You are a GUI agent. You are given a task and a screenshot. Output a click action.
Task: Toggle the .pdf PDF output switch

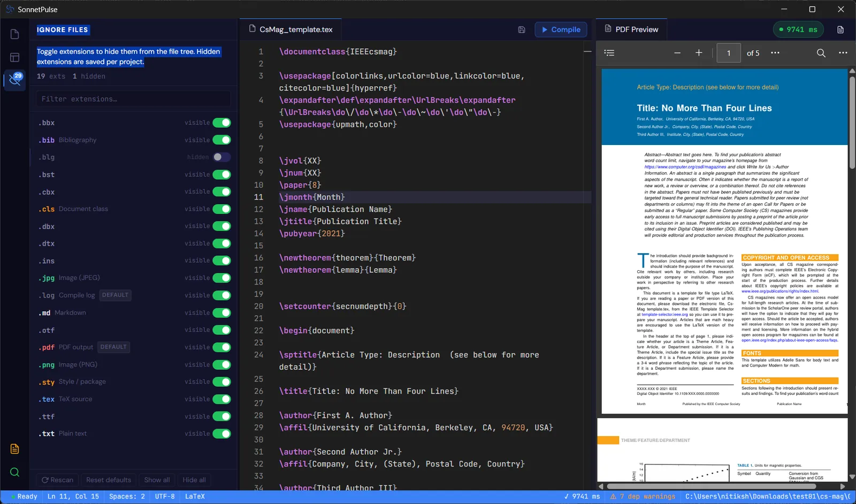point(221,347)
